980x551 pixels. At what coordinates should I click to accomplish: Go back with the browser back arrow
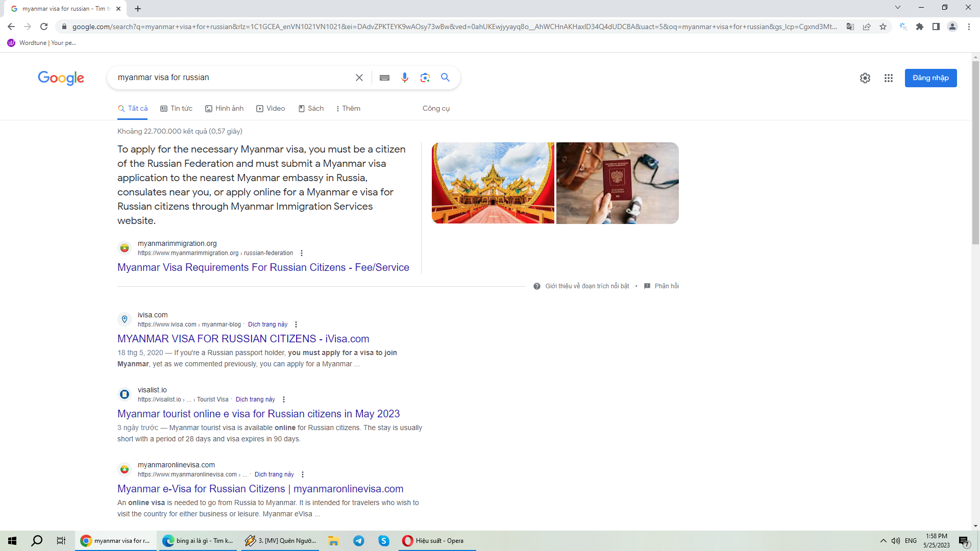pyautogui.click(x=11, y=27)
